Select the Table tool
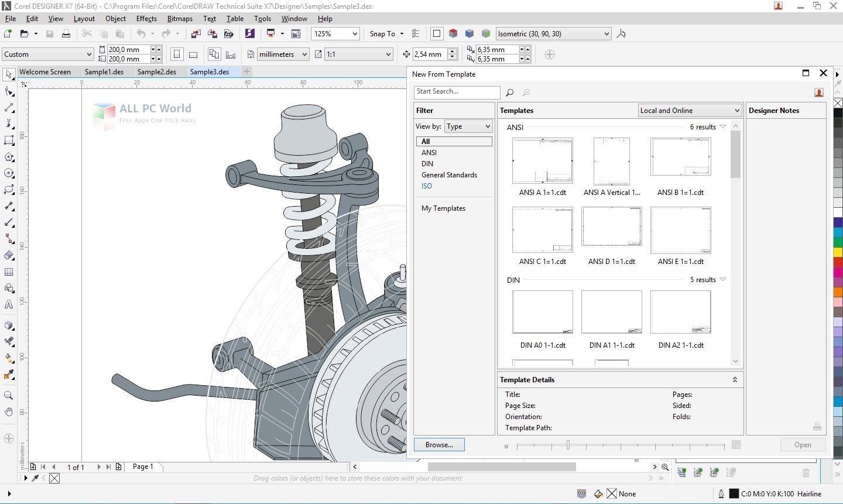 point(9,272)
